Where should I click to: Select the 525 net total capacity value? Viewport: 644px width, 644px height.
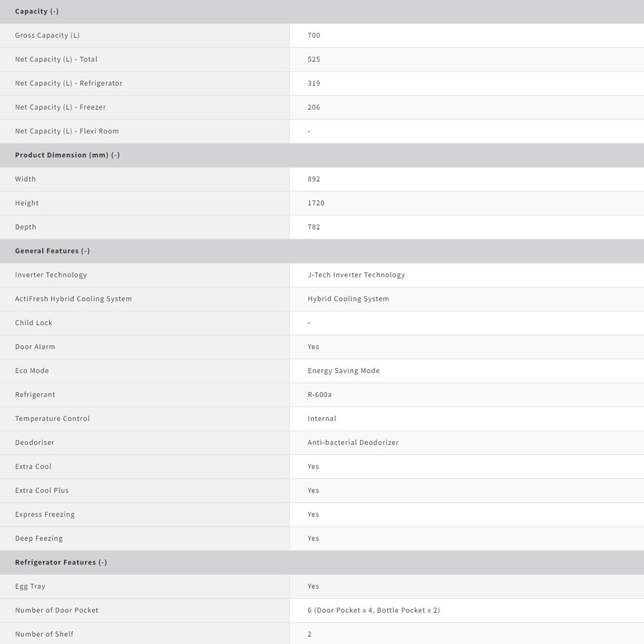pos(314,59)
